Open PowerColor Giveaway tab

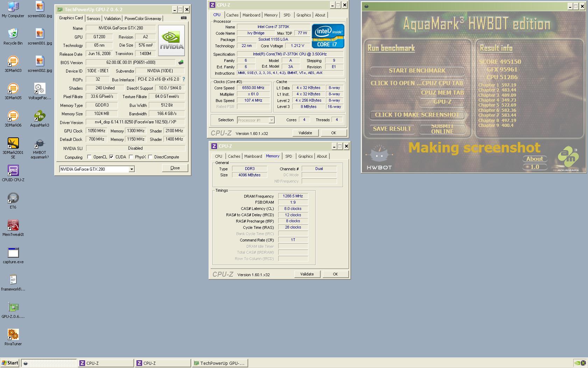point(143,19)
